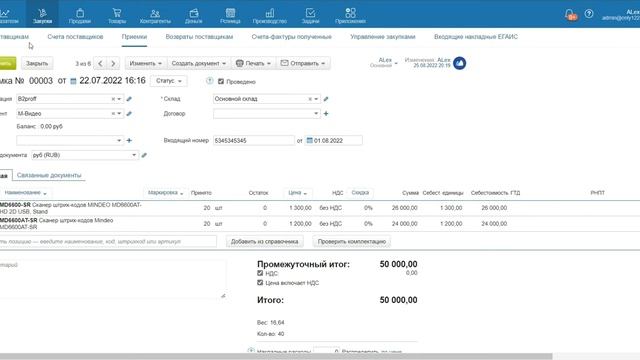
Task: Click plus icon below Баланс field
Action: 129,140
